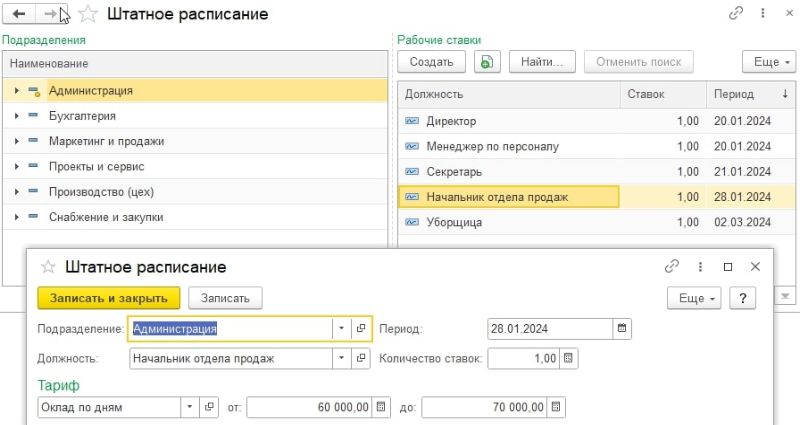Open three-dot menu in main window header
This screenshot has height=425, width=800.
tap(763, 13)
